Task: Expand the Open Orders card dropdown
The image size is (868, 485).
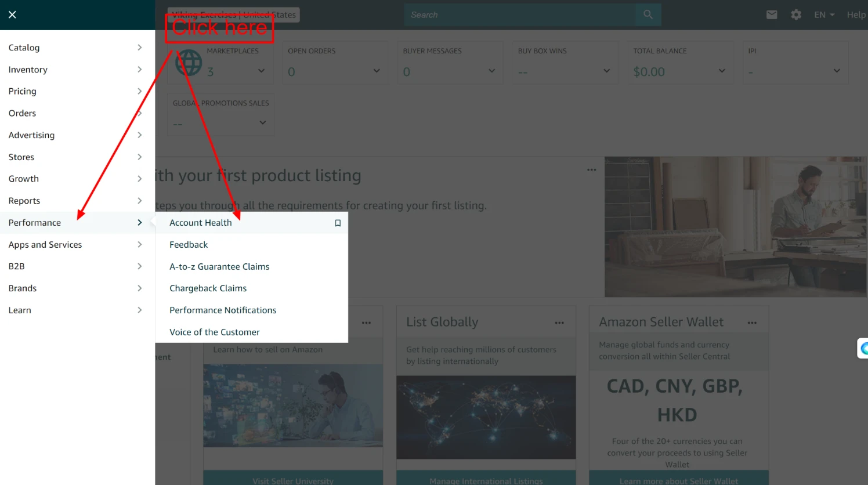Action: (377, 71)
